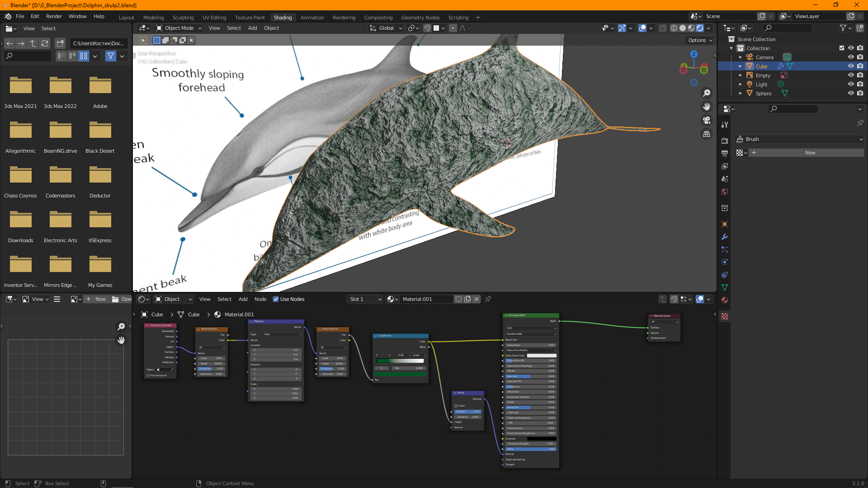Uncheck the Use Nodes checkbox

pyautogui.click(x=276, y=299)
